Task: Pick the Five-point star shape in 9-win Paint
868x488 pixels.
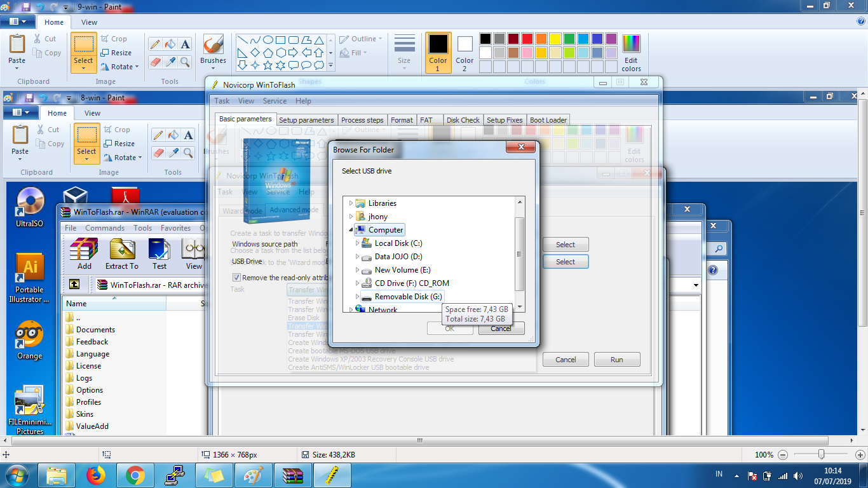Action: [x=268, y=65]
